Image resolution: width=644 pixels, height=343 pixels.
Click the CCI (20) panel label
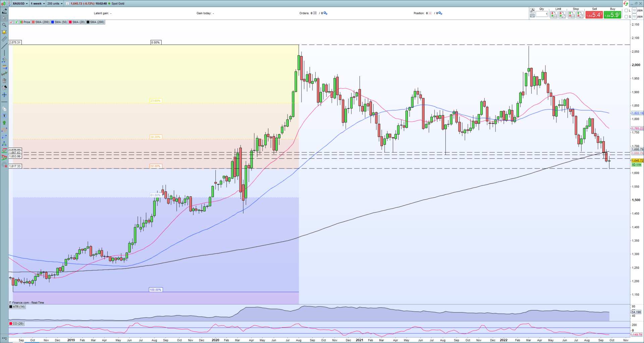[x=17, y=324]
